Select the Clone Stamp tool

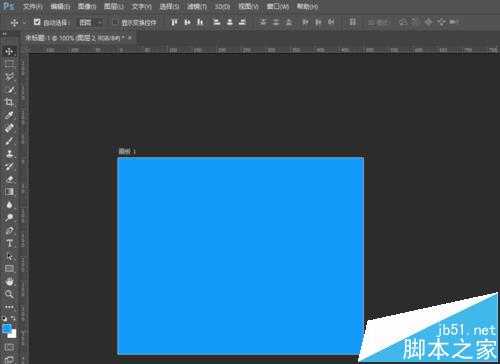coord(9,154)
